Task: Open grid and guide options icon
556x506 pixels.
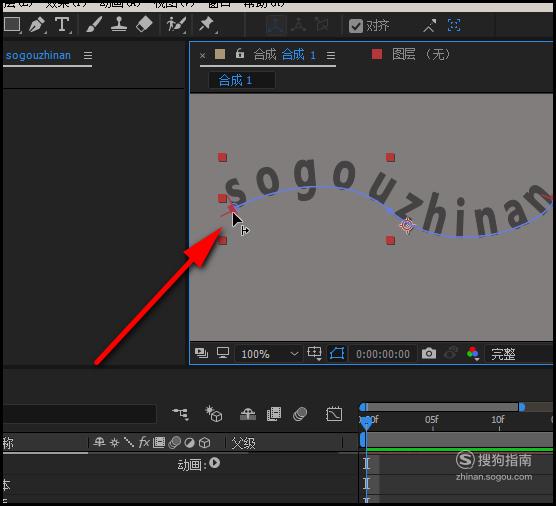Action: pyautogui.click(x=315, y=353)
